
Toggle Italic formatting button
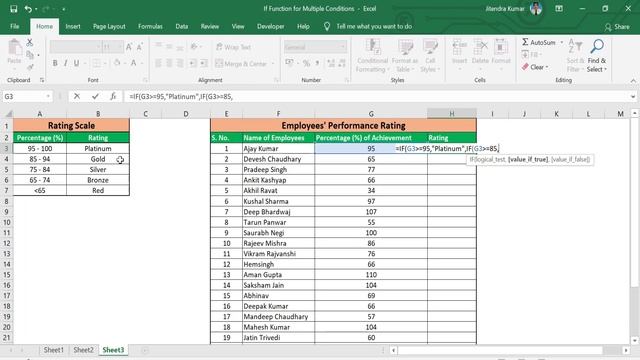(x=65, y=63)
